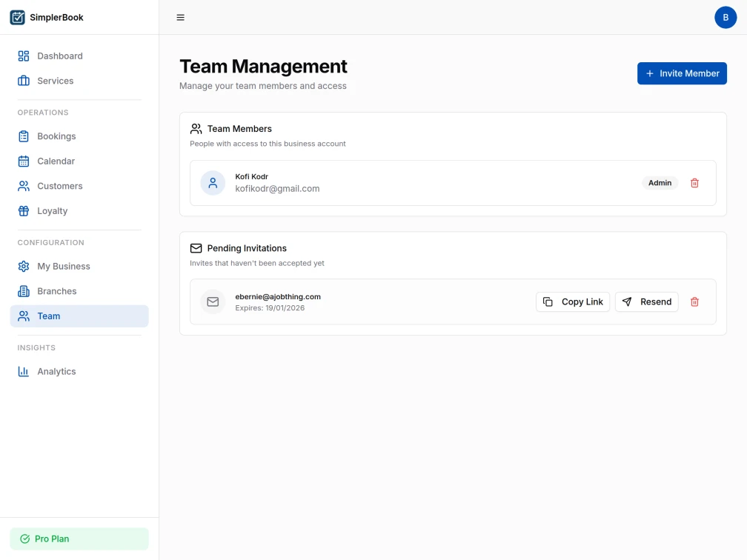747x560 pixels.
Task: Click the OPERATIONS section label
Action: coord(43,113)
